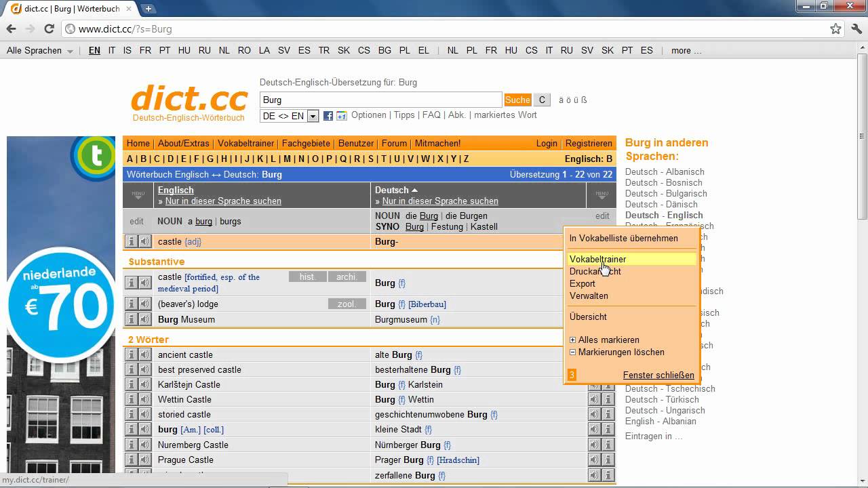Screen dimensions: 868x488
Task: Choose 'In Vokabelliste übernehmen' from popup
Action: (624, 238)
